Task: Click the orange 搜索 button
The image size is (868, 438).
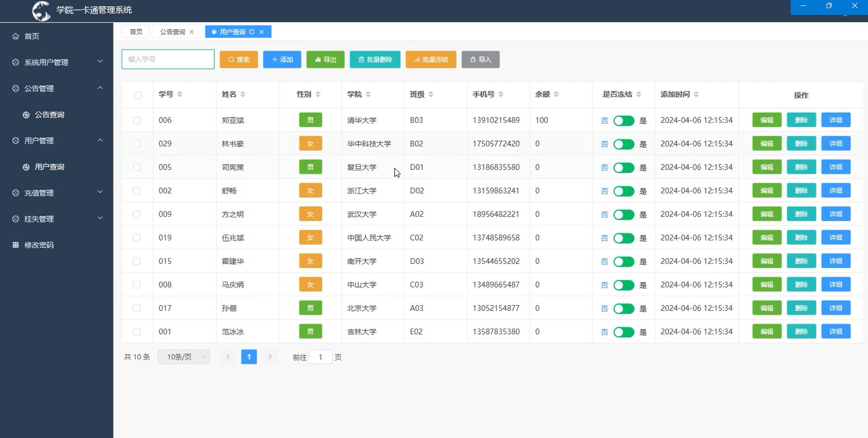Action: coord(239,60)
